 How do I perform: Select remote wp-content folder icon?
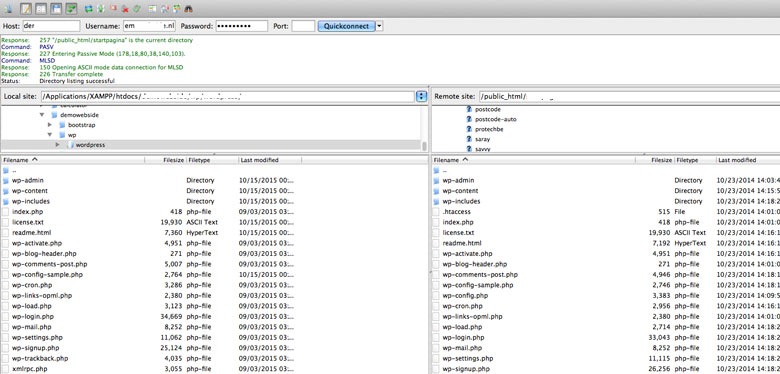[x=436, y=191]
